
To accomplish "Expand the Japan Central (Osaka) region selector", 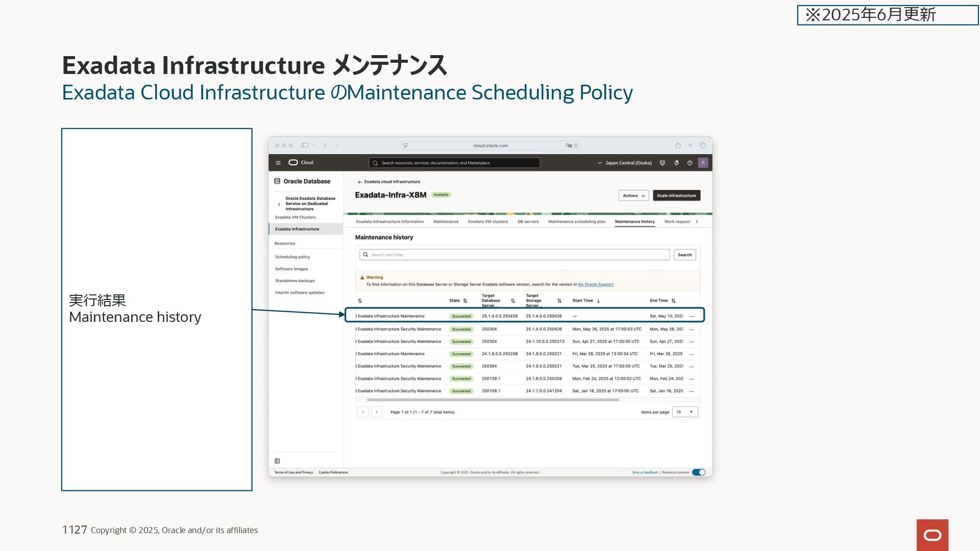I will click(624, 163).
